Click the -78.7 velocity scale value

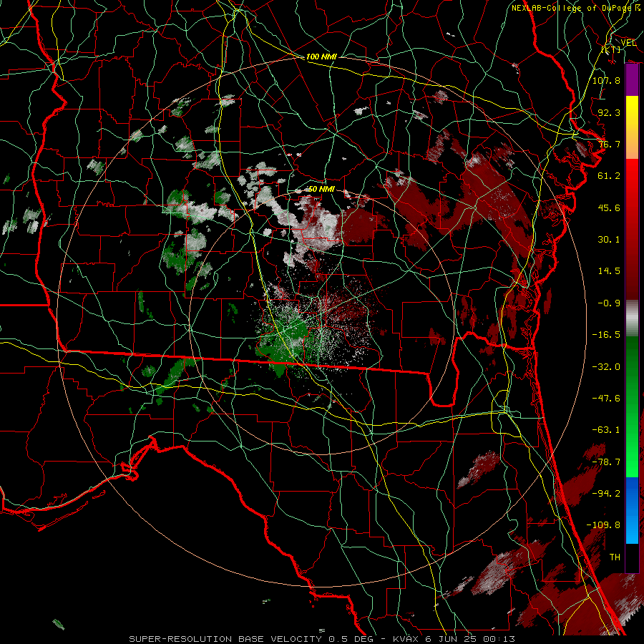(606, 462)
